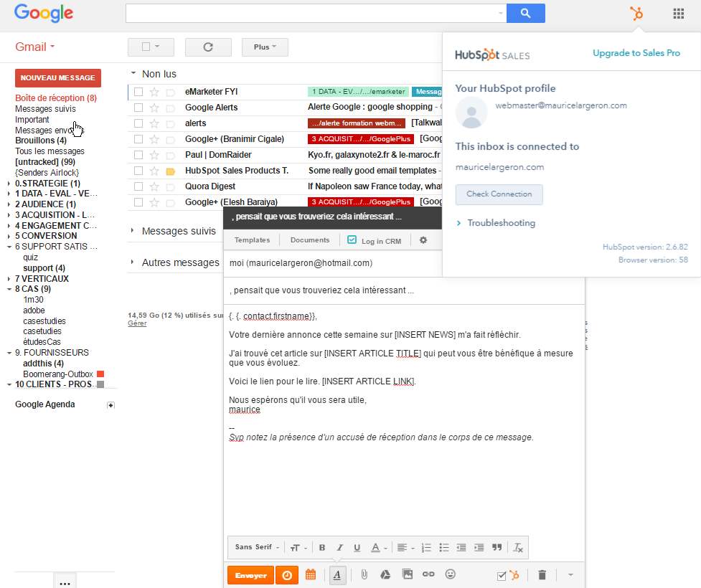Image resolution: width=701 pixels, height=588 pixels.
Task: Click Check Connection button
Action: pos(499,194)
